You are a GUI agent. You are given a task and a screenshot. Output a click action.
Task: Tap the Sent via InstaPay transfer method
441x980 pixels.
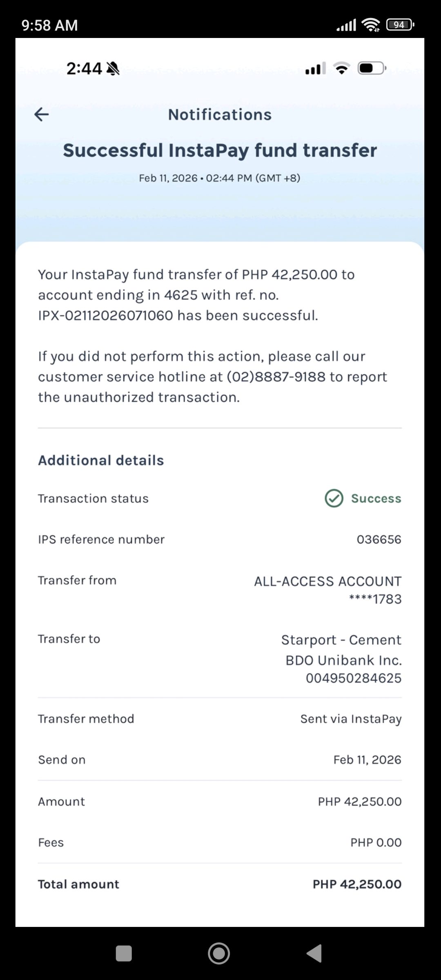[351, 719]
